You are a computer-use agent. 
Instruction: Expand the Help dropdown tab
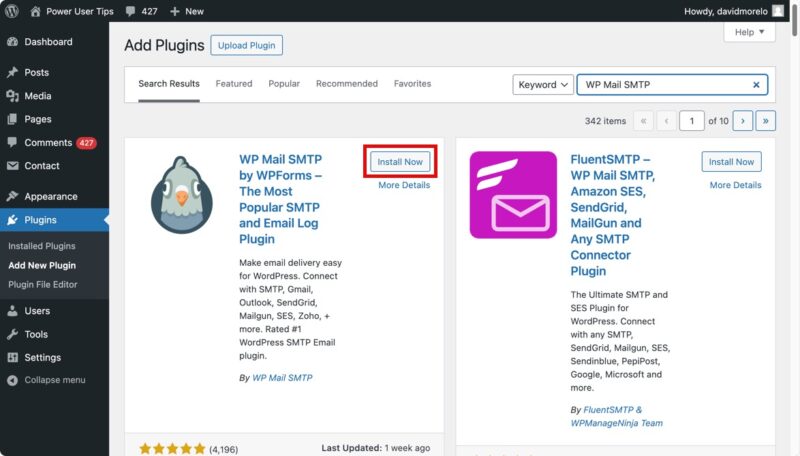click(x=749, y=32)
